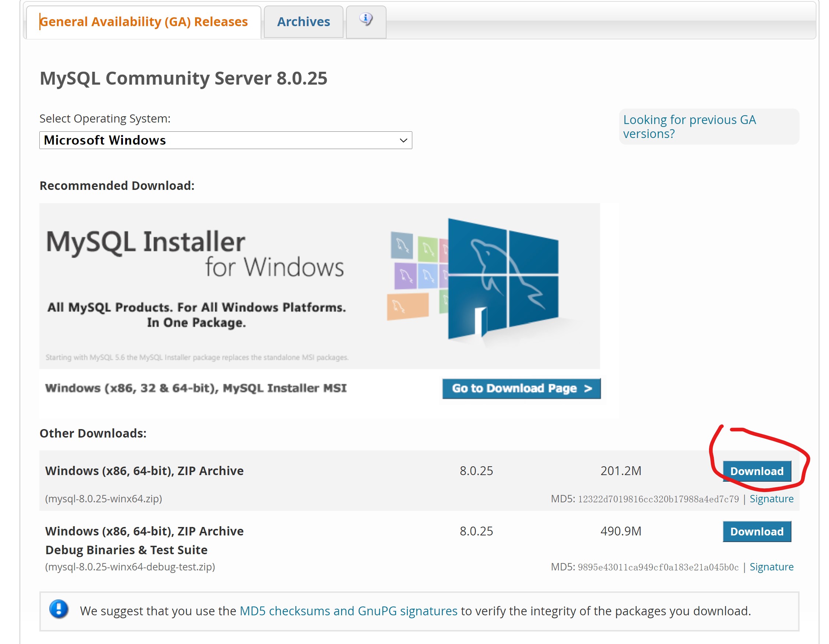This screenshot has height=644, width=829.
Task: Click the orange dolphin tile graphic
Action: (x=407, y=306)
